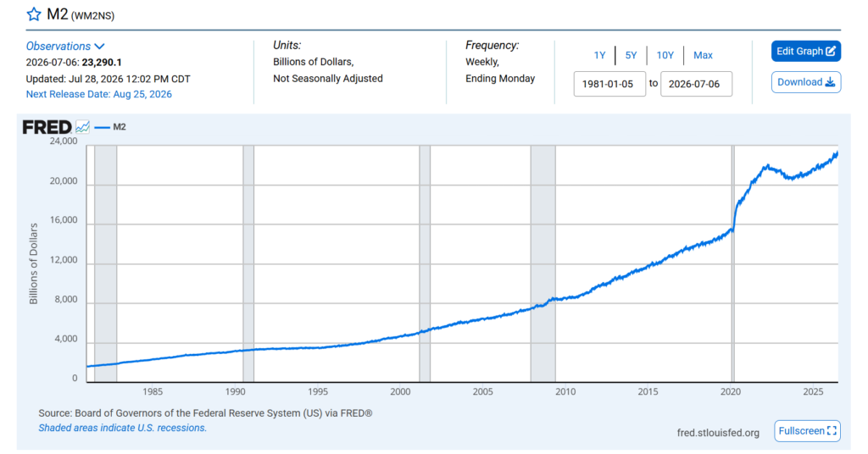Open the Shaded areas recessions link
The width and height of the screenshot is (868, 454).
point(122,428)
